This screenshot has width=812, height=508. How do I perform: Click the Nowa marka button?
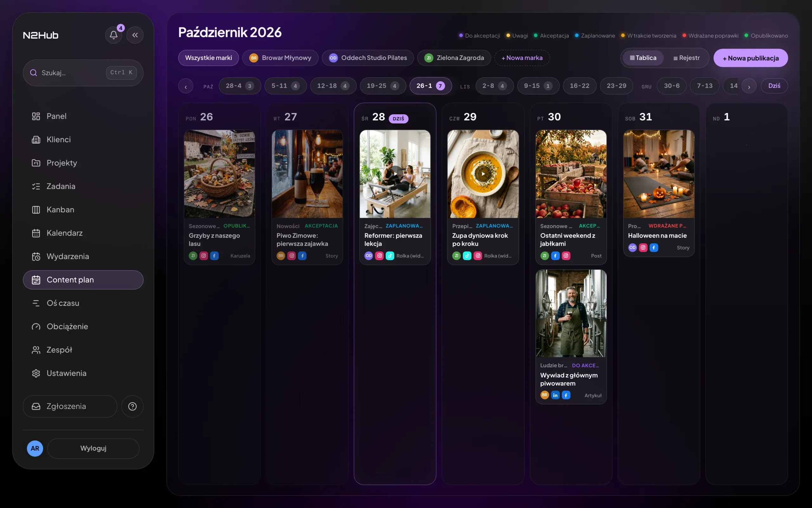522,58
